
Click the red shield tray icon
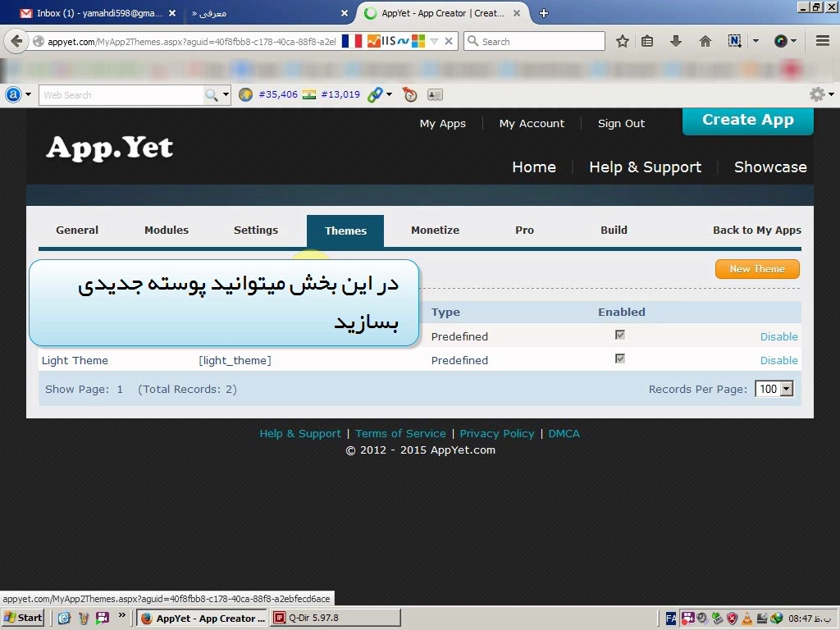pyautogui.click(x=733, y=619)
